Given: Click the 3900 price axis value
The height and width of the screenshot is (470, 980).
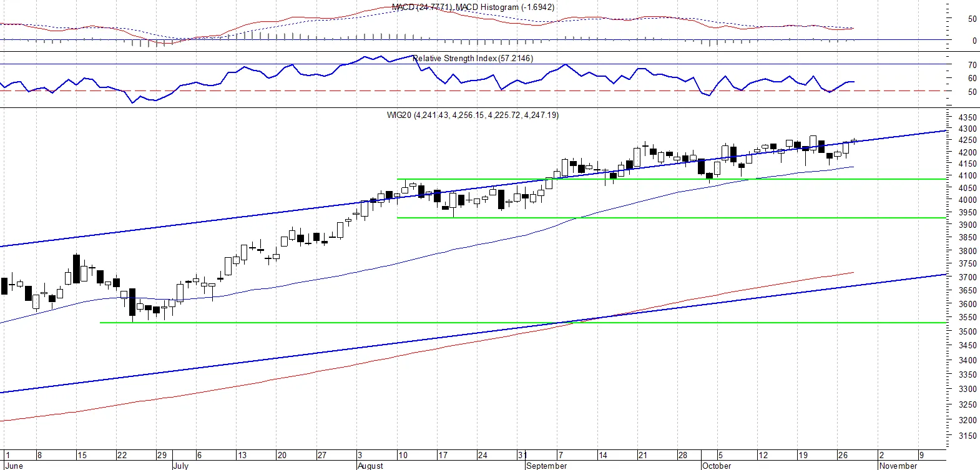Looking at the screenshot, I should pos(967,225).
